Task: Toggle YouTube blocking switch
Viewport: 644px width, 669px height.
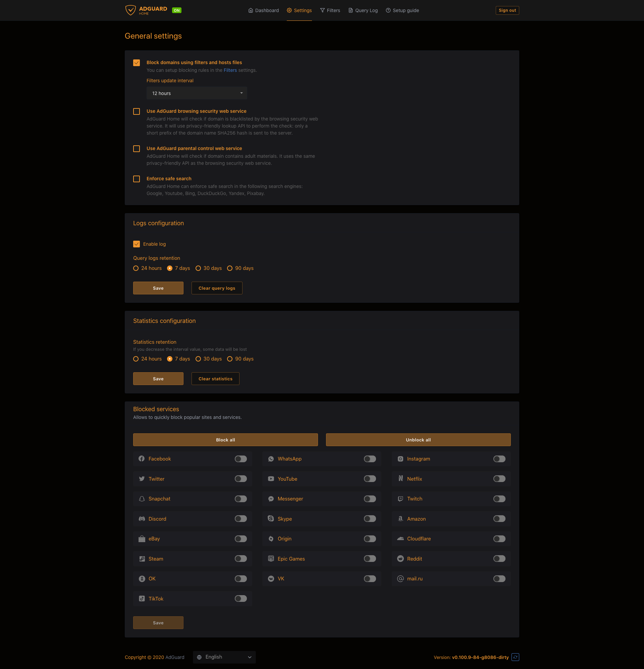Action: pyautogui.click(x=370, y=479)
